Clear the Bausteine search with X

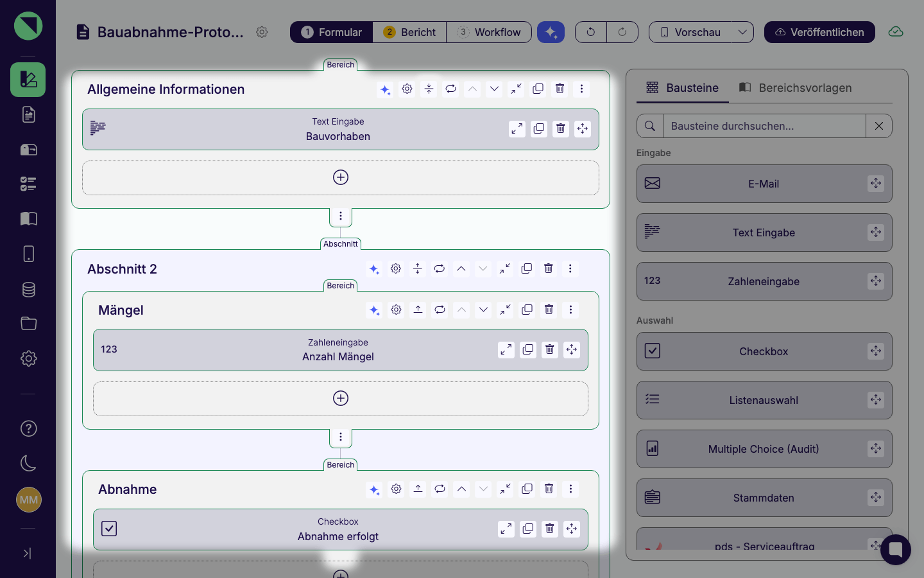click(879, 126)
